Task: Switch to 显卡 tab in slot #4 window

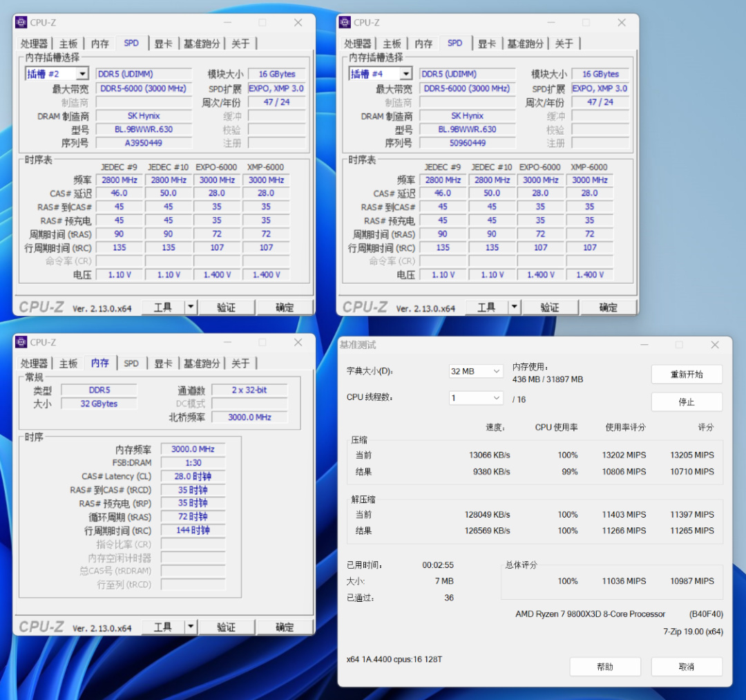Action: 487,44
